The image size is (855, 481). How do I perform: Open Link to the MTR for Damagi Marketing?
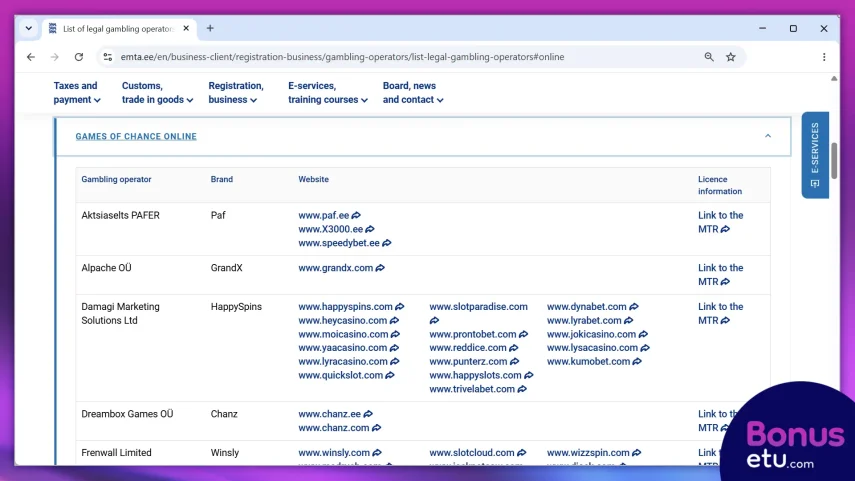(x=720, y=314)
